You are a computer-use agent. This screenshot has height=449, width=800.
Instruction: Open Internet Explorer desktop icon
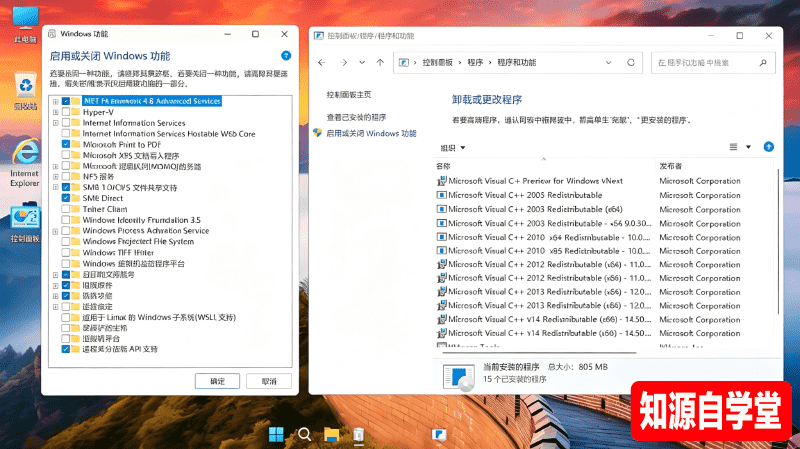click(x=25, y=163)
